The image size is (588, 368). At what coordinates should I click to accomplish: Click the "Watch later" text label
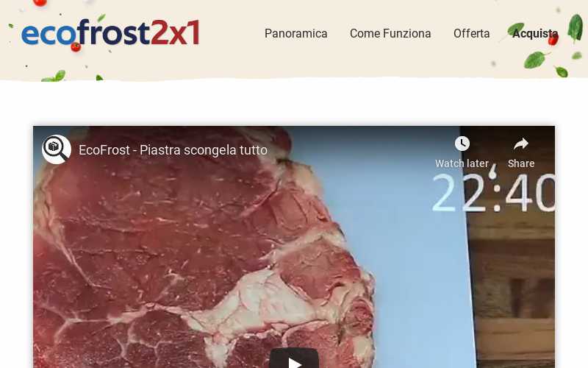point(462,163)
